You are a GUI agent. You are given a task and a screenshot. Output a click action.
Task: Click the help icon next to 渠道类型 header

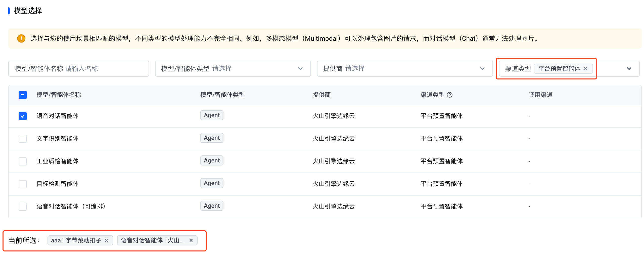pyautogui.click(x=450, y=95)
